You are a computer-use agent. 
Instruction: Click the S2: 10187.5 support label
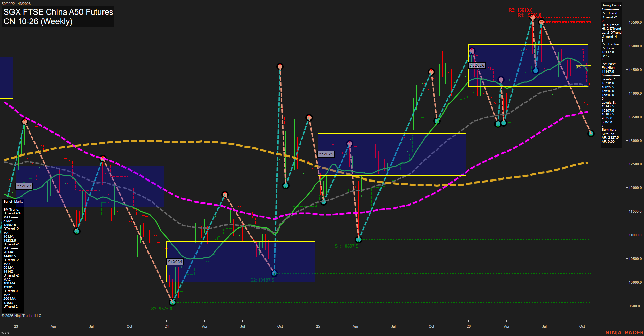pyautogui.click(x=262, y=280)
